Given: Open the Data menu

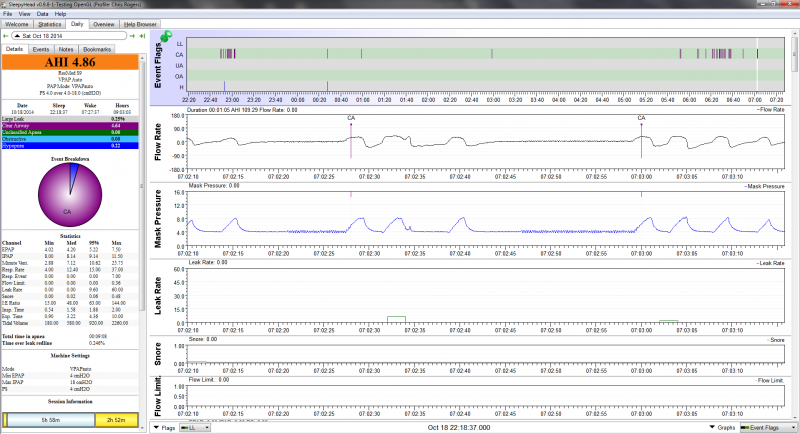Looking at the screenshot, I should click(x=40, y=14).
